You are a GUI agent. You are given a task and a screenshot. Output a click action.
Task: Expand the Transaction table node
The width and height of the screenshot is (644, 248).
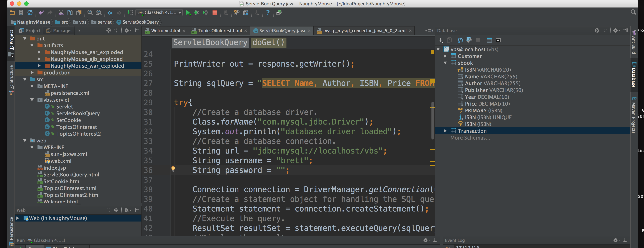pos(445,131)
